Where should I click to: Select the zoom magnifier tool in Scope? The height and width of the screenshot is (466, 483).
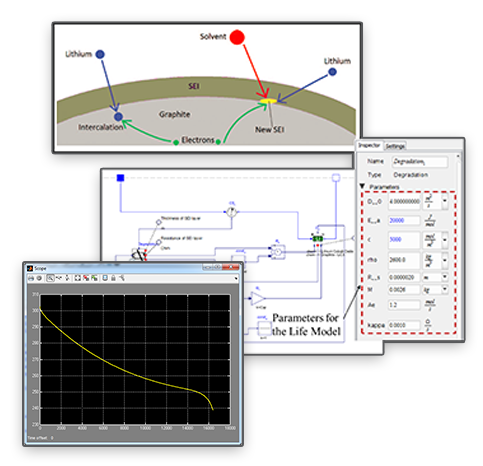point(50,278)
